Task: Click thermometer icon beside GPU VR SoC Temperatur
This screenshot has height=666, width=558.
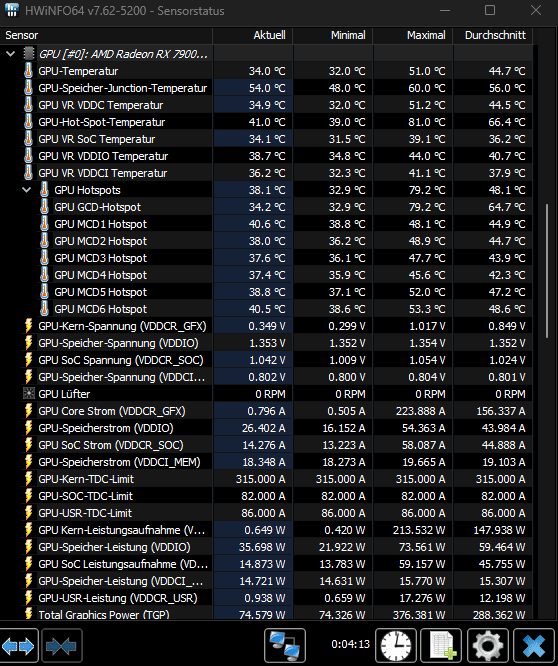Action: coord(28,138)
